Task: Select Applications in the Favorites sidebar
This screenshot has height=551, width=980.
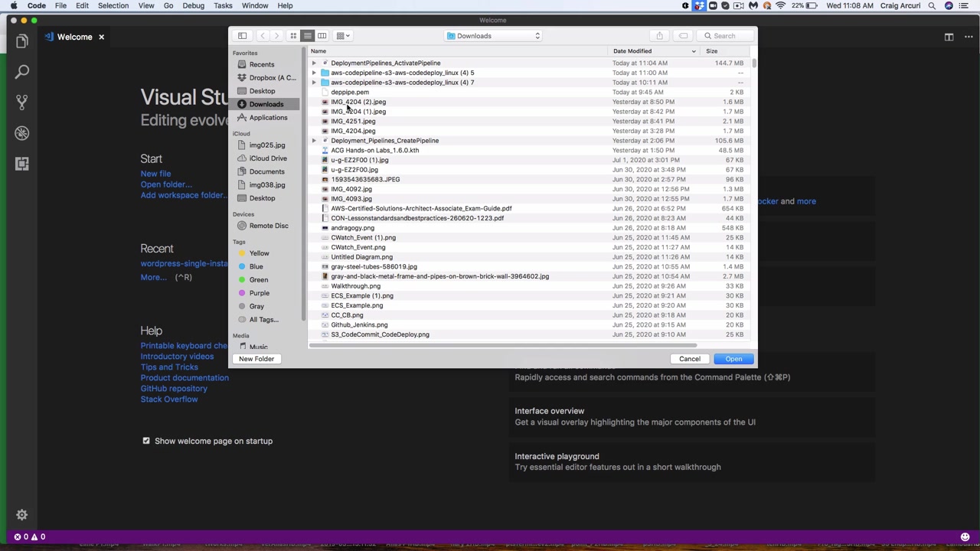Action: pyautogui.click(x=269, y=118)
